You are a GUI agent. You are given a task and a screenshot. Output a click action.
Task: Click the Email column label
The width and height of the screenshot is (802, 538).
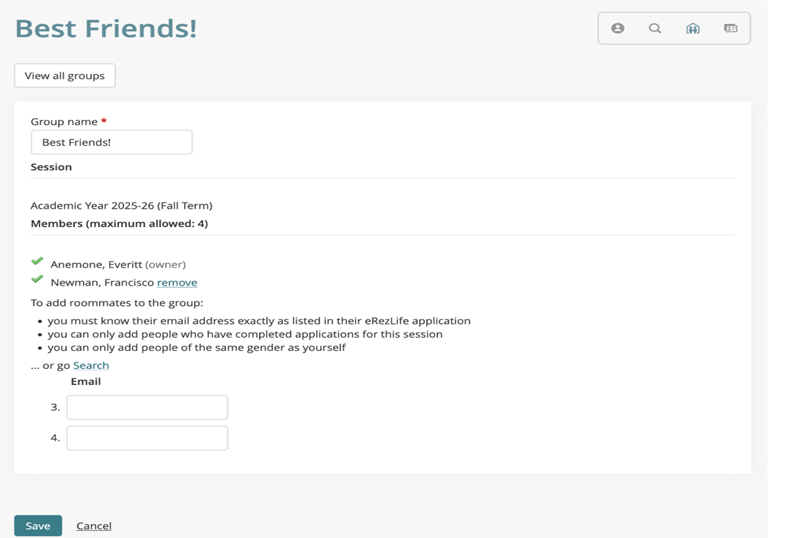86,382
